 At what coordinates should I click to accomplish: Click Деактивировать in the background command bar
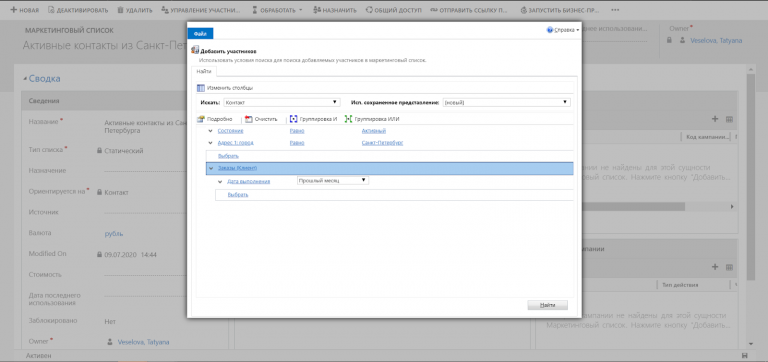click(78, 10)
